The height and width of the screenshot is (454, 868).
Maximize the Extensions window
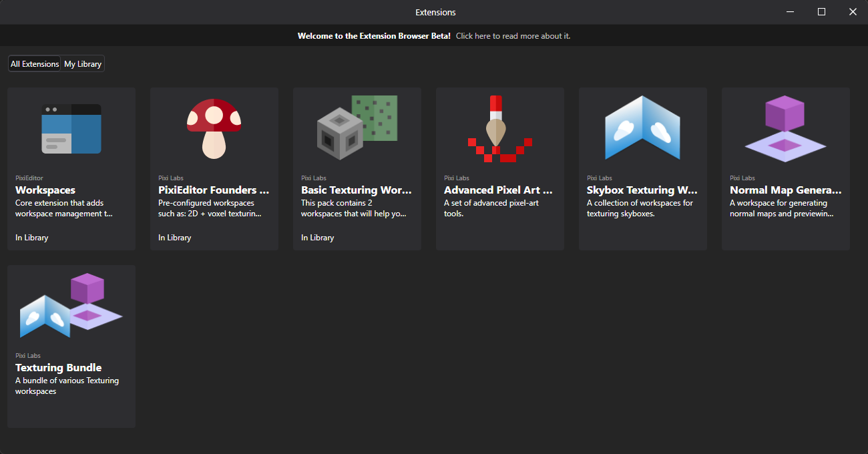[x=821, y=12]
